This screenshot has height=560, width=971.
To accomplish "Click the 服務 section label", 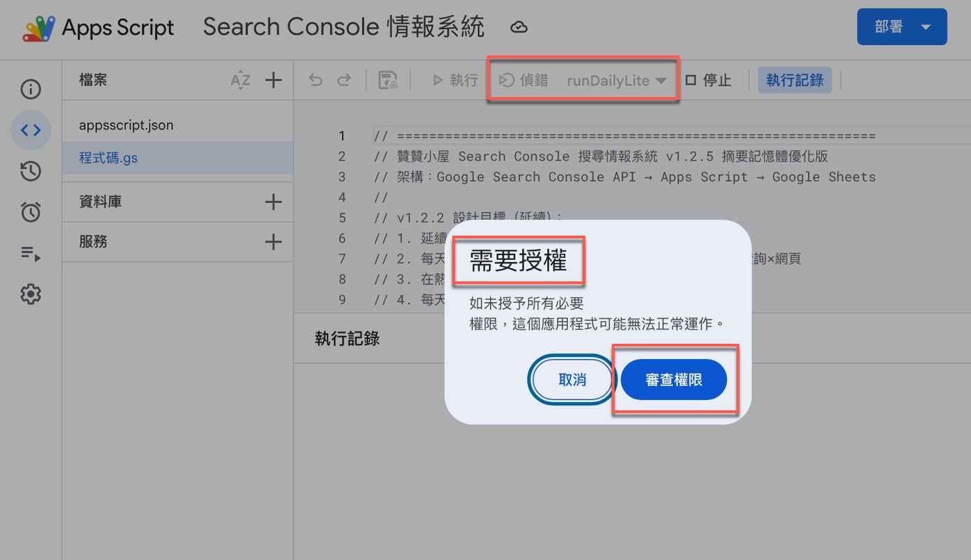I will (93, 242).
